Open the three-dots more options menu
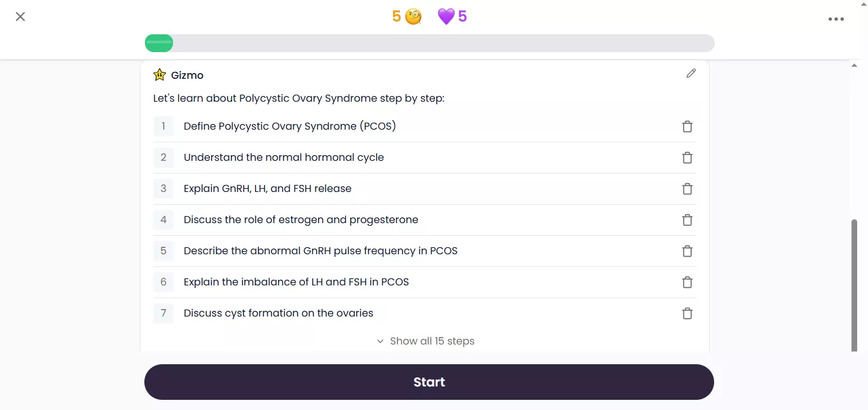The width and height of the screenshot is (868, 410). click(x=836, y=19)
